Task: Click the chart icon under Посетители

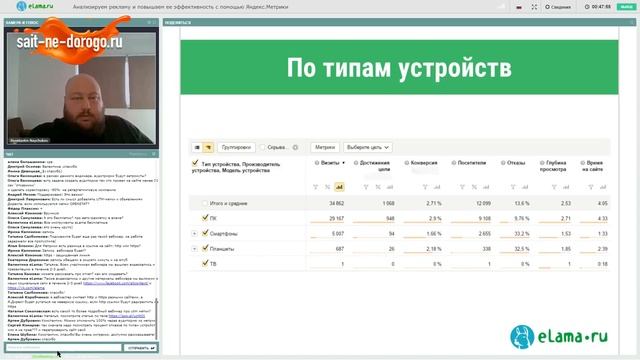Action: pyautogui.click(x=486, y=187)
